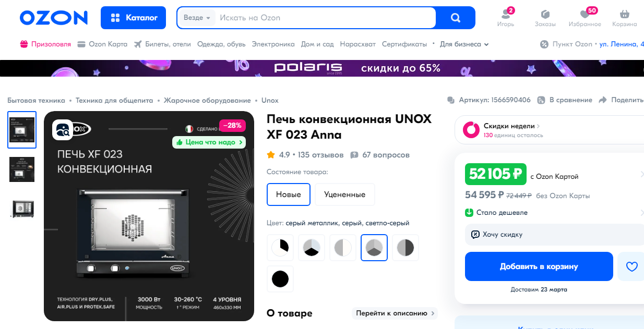This screenshot has width=644, height=329.
Task: Click the Добавить в корзину button
Action: [x=539, y=266]
